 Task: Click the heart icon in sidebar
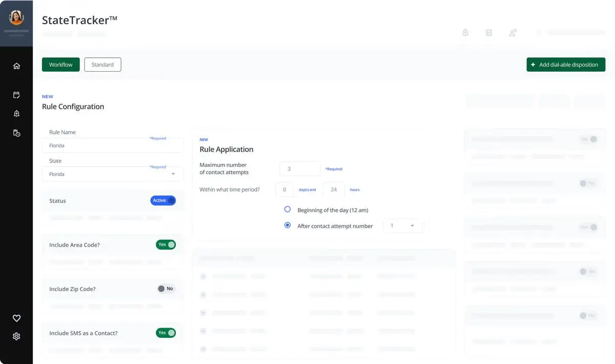tap(16, 318)
